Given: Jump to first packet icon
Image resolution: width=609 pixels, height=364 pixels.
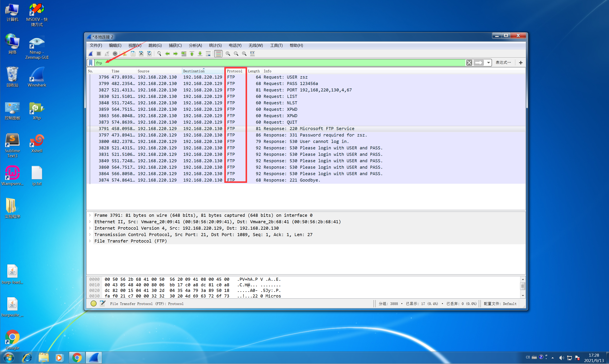Looking at the screenshot, I should click(x=192, y=54).
